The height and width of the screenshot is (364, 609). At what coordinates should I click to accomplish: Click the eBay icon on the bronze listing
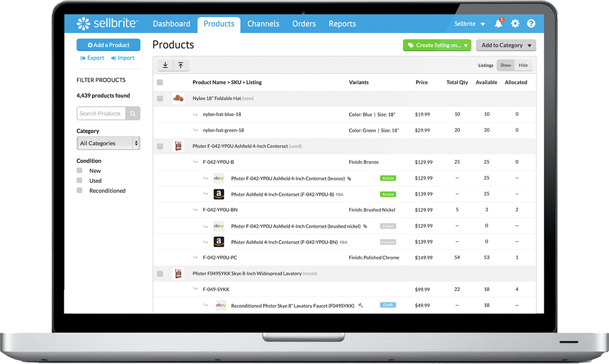click(219, 178)
